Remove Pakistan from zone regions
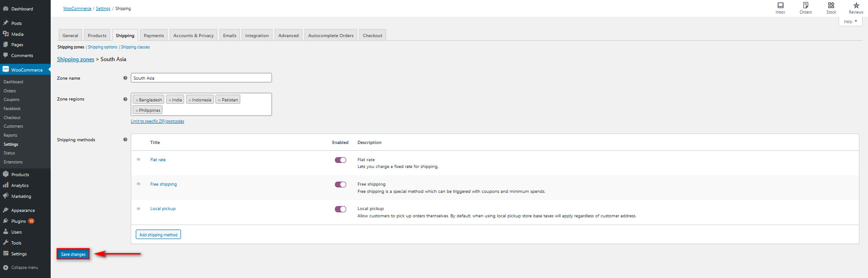Screen dimensions: 868x278 [x=219, y=100]
